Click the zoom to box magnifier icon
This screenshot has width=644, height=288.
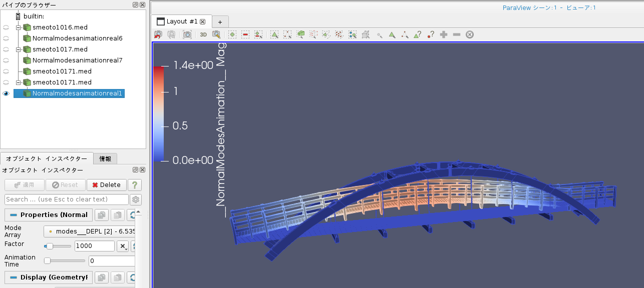click(x=216, y=34)
